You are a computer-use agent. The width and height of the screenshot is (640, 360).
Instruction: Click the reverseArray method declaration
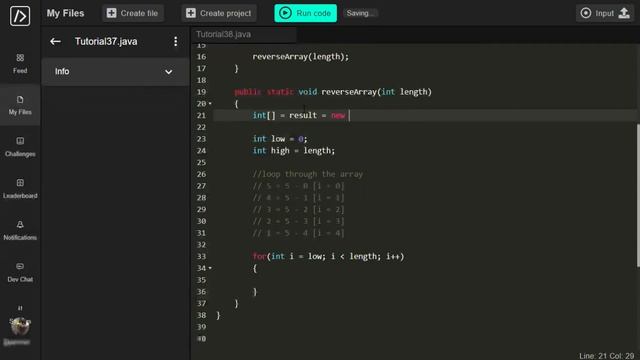coord(333,92)
